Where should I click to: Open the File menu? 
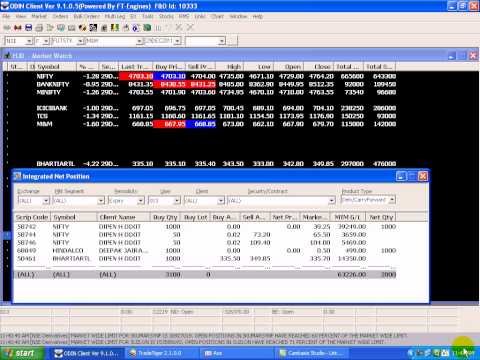tap(6, 16)
